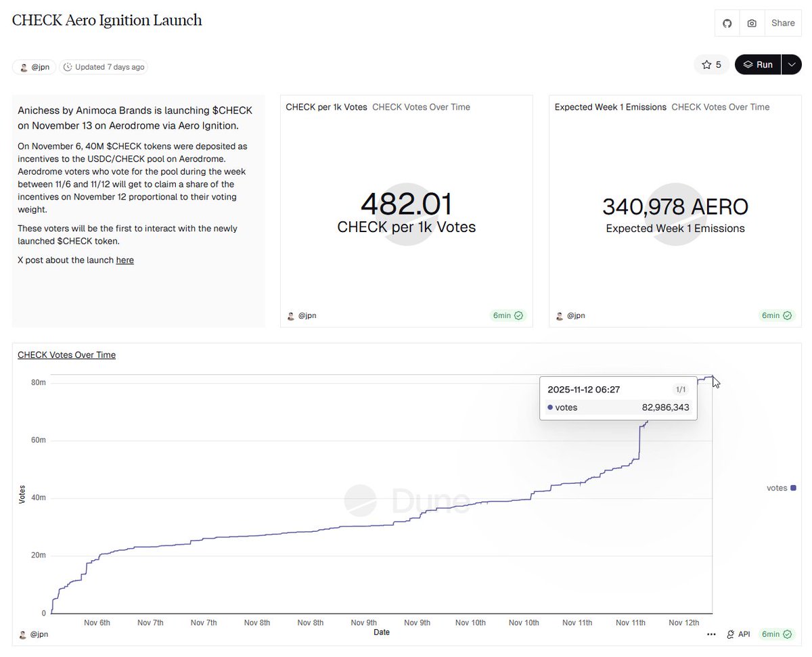The height and width of the screenshot is (657, 812).
Task: Click the @jpn avatar below the votes chart
Action: pos(24,634)
